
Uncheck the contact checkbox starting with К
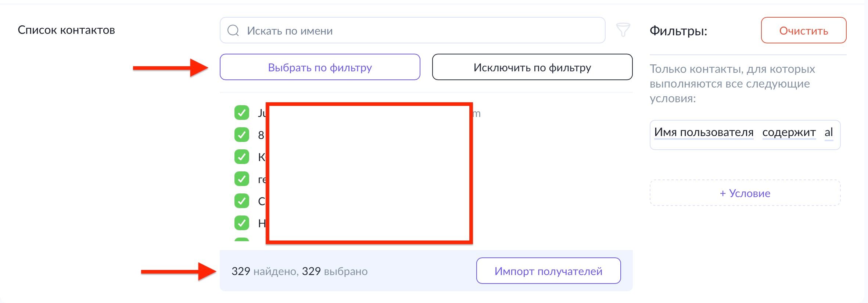click(x=242, y=157)
